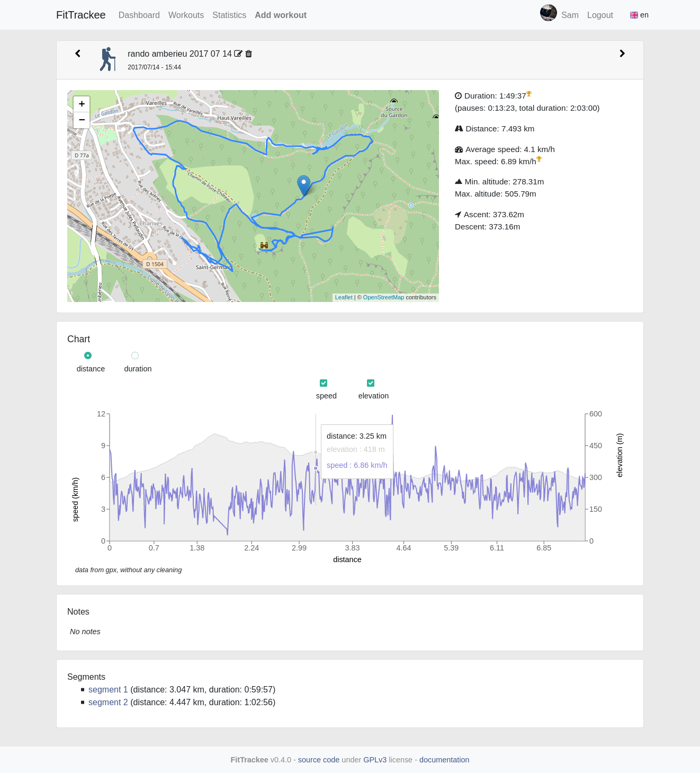This screenshot has height=773, width=700.
Task: Go to previous workout arrow
Action: click(x=78, y=54)
